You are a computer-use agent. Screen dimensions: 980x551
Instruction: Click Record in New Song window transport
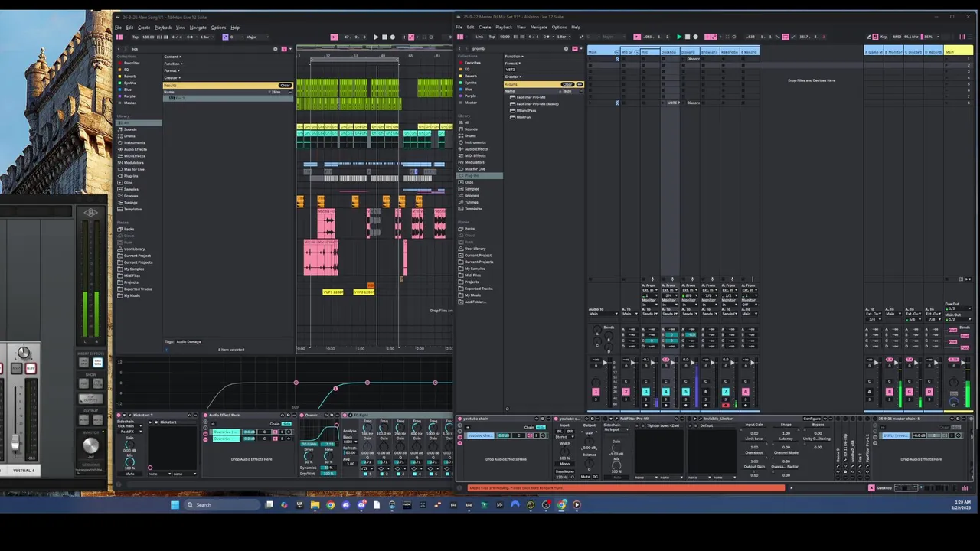coord(393,37)
